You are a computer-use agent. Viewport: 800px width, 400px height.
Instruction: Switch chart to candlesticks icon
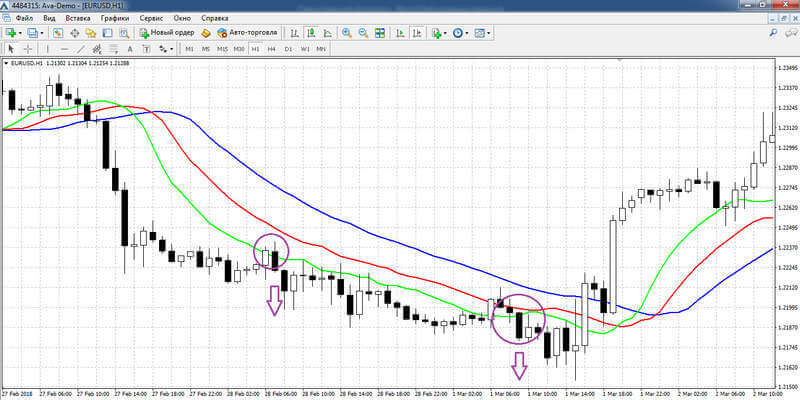click(311, 33)
